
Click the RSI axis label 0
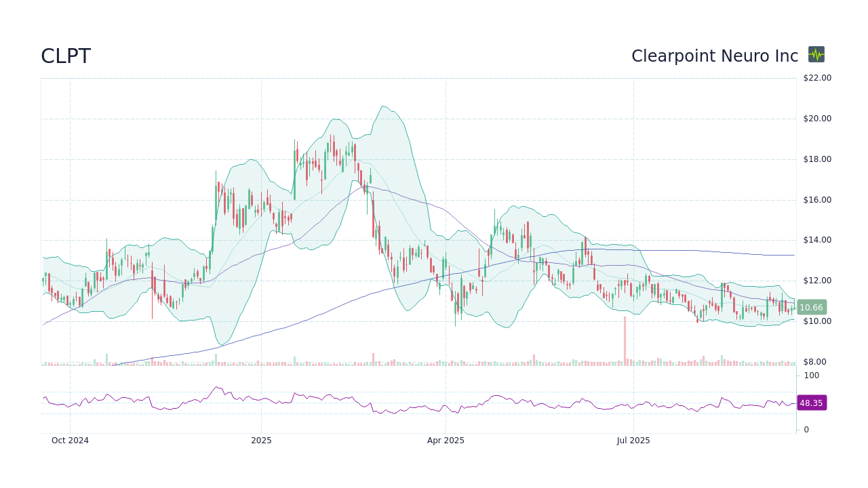(x=806, y=430)
